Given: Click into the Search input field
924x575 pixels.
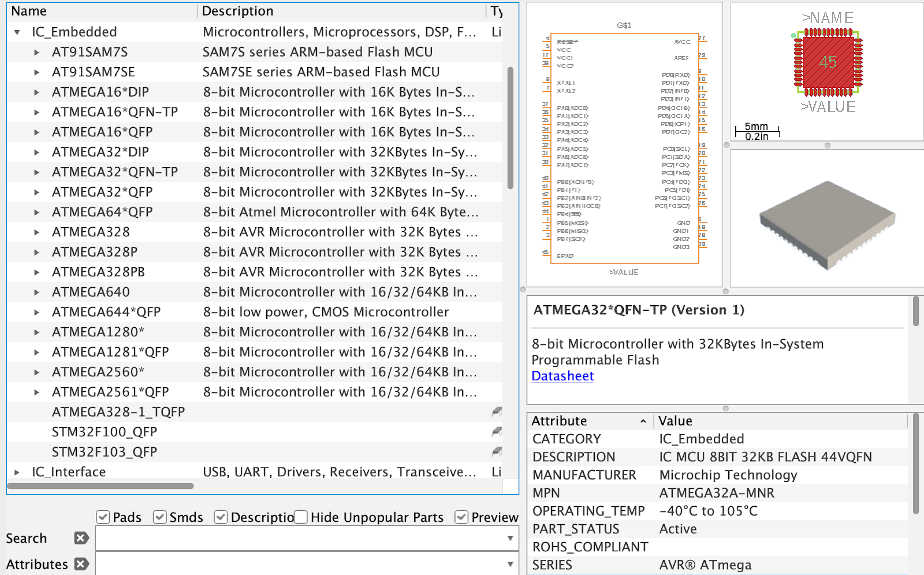Looking at the screenshot, I should (300, 538).
